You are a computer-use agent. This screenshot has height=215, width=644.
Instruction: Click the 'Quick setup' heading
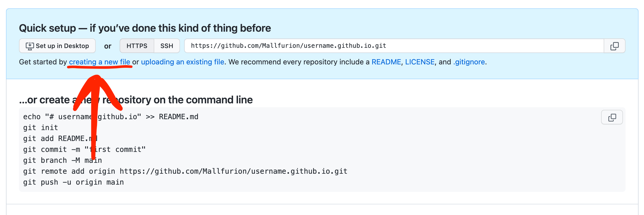[145, 28]
